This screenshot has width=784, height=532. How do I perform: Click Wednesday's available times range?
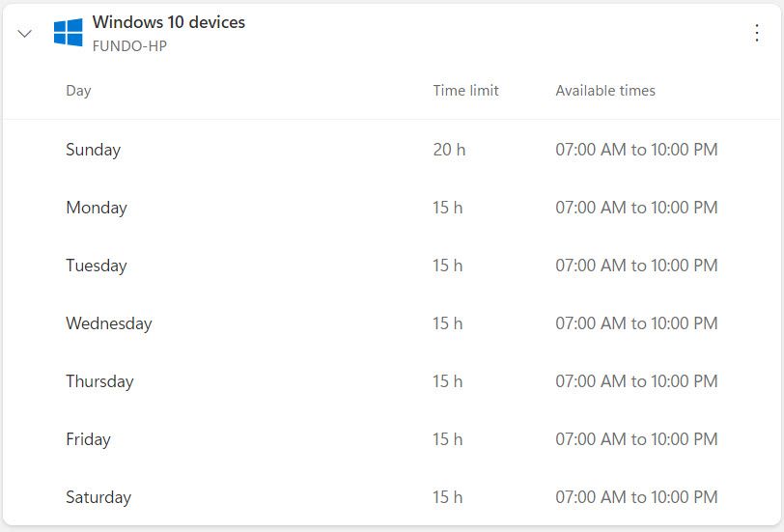point(636,323)
